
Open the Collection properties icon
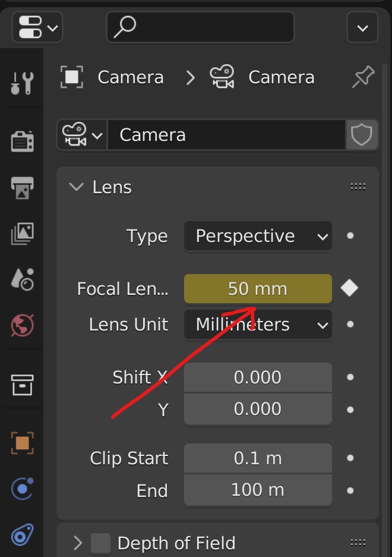pos(23,385)
